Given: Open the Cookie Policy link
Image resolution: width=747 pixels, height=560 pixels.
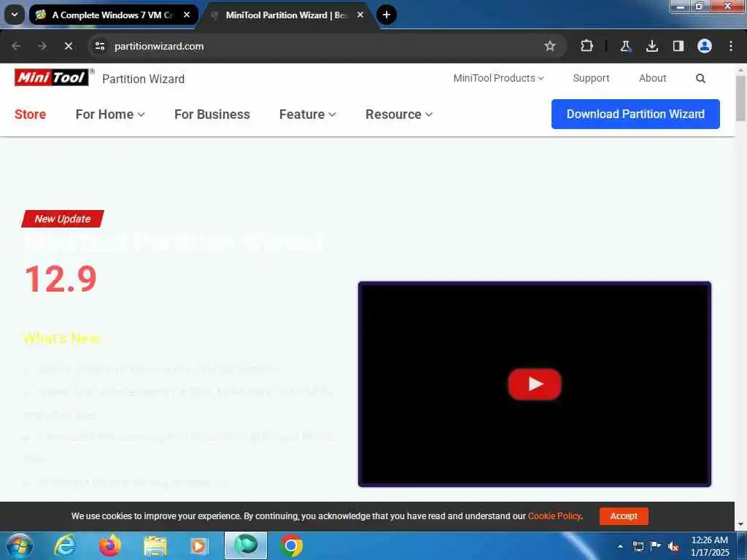Looking at the screenshot, I should [554, 516].
